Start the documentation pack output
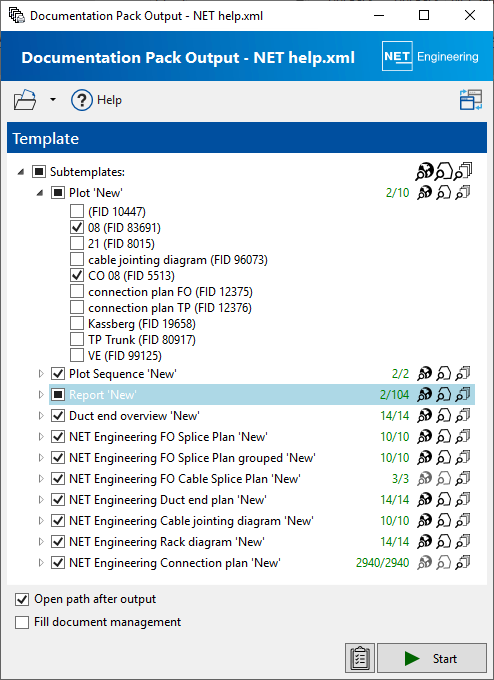The image size is (494, 680). 432,658
